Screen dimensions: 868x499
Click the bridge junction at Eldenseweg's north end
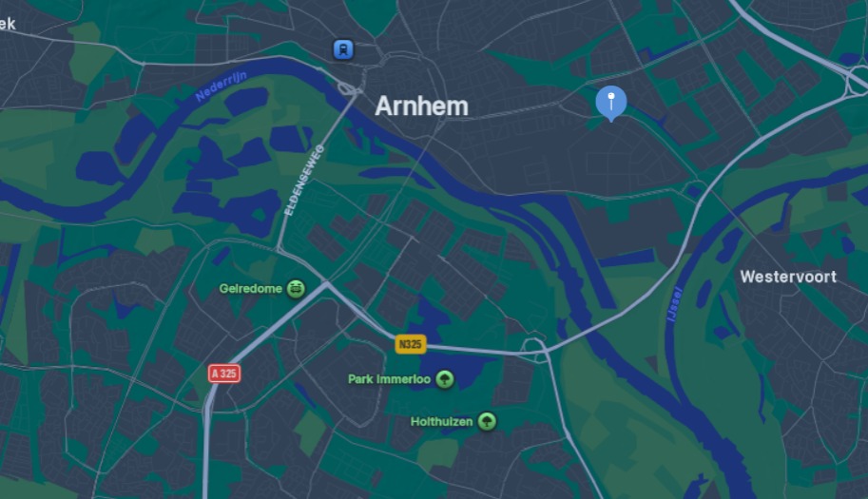348,88
